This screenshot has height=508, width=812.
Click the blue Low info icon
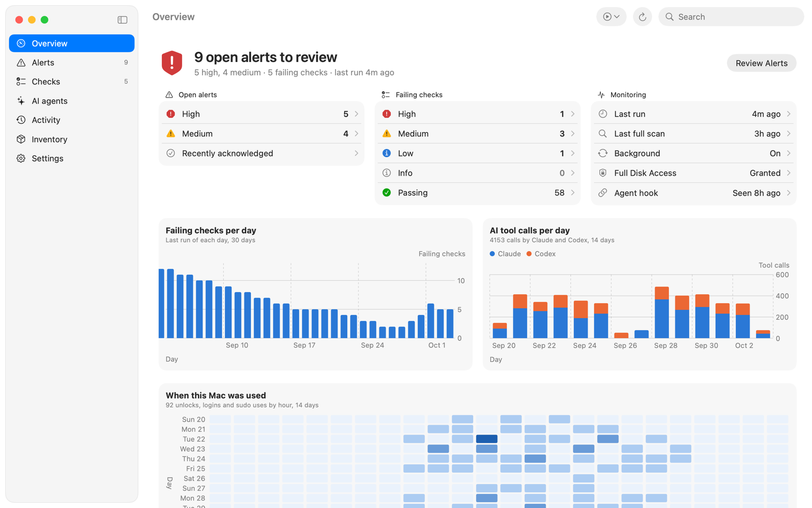pos(387,153)
